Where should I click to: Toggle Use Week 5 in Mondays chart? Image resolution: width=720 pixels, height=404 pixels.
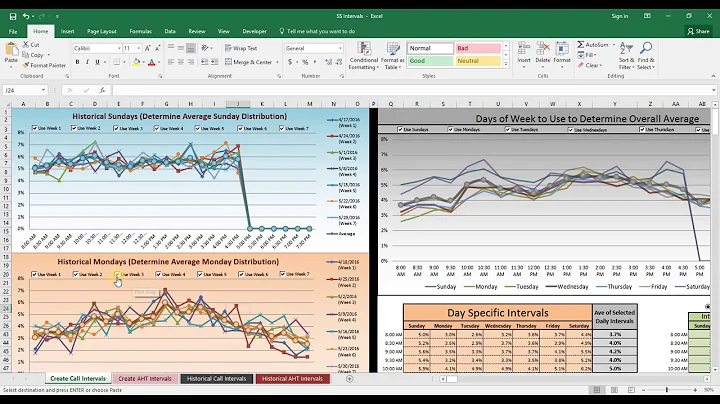200,274
